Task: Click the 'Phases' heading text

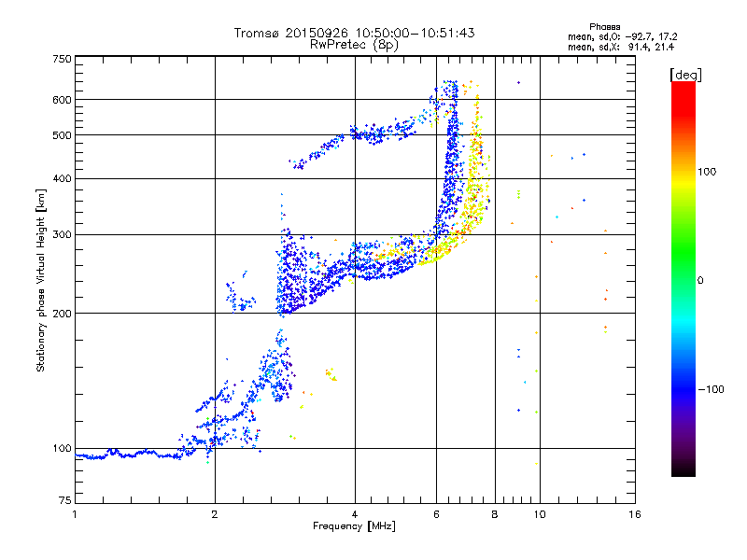Action: pyautogui.click(x=604, y=27)
